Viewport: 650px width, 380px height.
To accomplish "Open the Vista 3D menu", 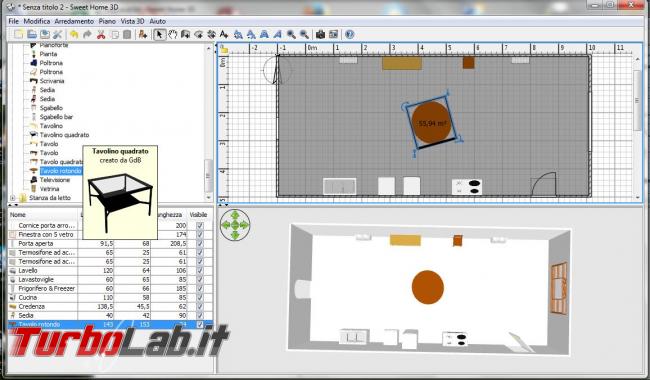I will click(132, 21).
